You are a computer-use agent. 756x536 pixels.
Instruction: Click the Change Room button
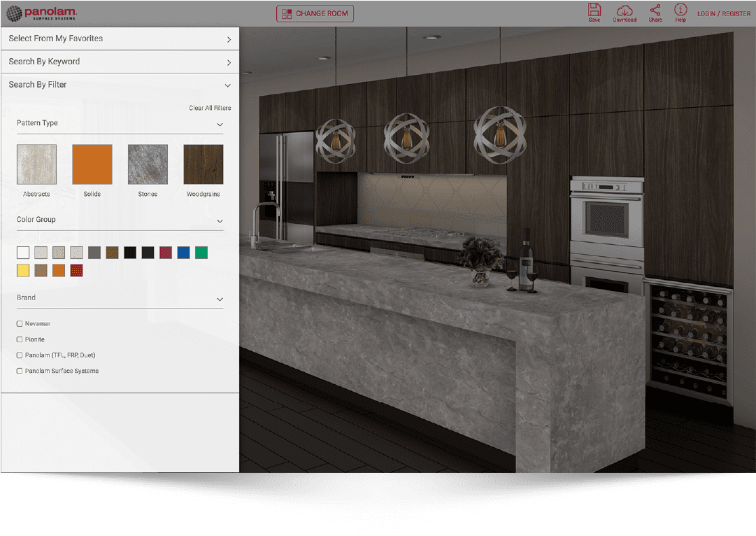click(x=315, y=13)
